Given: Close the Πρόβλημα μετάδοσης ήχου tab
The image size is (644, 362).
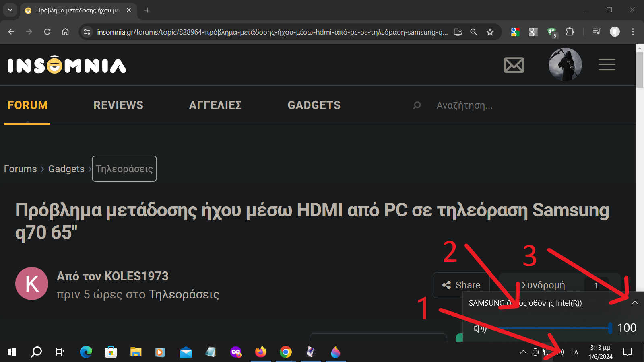Looking at the screenshot, I should (x=129, y=10).
